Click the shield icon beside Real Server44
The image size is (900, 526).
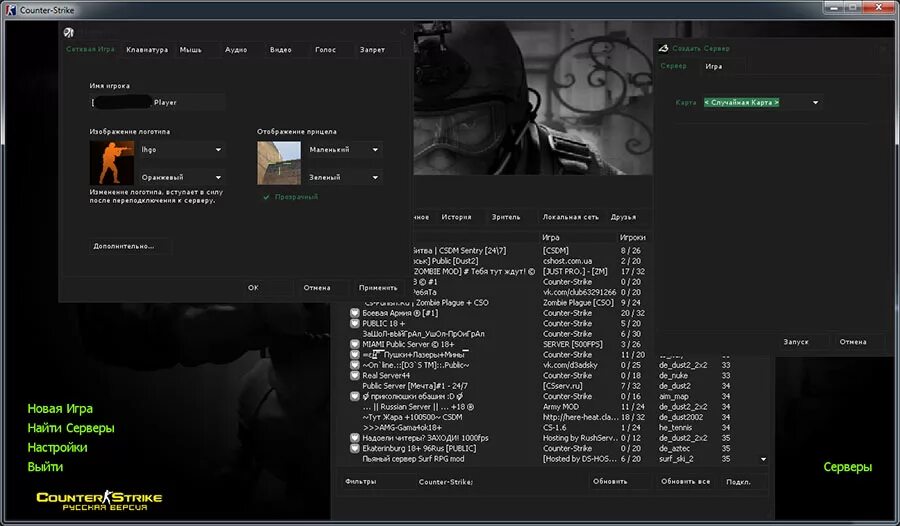[x=355, y=375]
